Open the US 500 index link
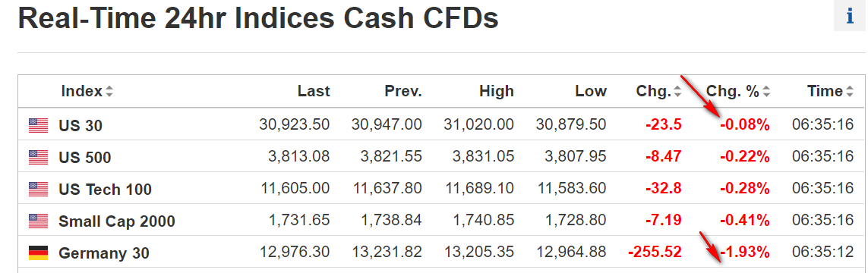Screen dimensions: 868x273 coord(85,158)
